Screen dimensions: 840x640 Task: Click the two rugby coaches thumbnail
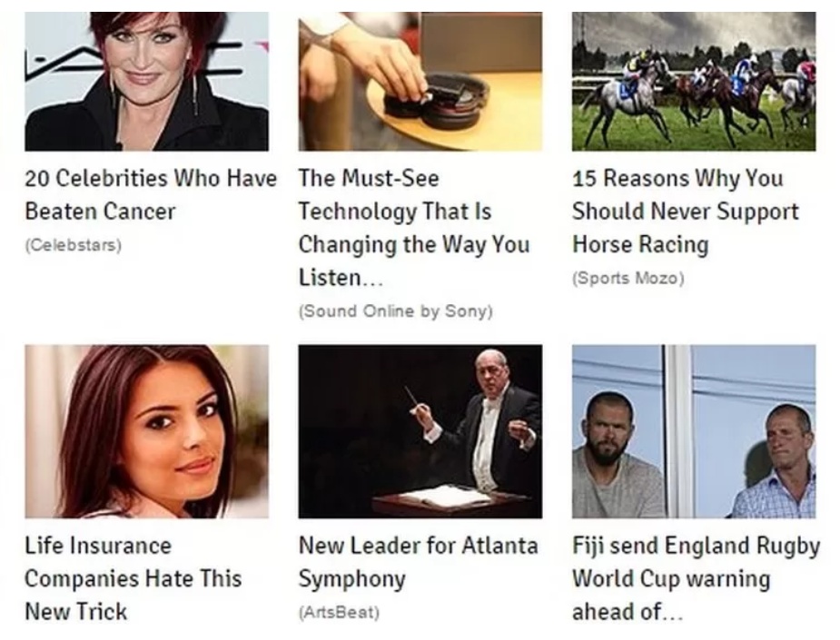(694, 431)
